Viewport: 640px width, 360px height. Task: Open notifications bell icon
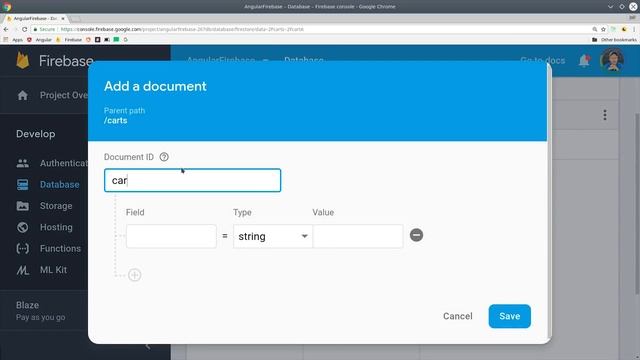point(584,61)
